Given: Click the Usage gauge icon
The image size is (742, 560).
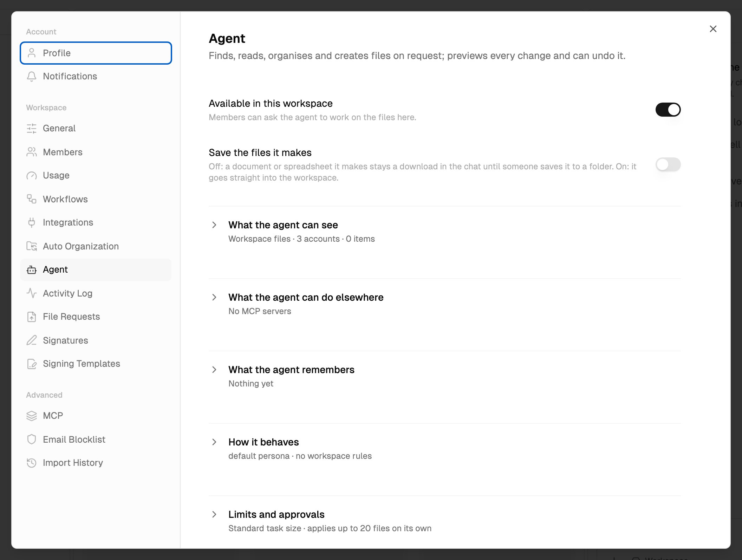Looking at the screenshot, I should click(x=32, y=175).
